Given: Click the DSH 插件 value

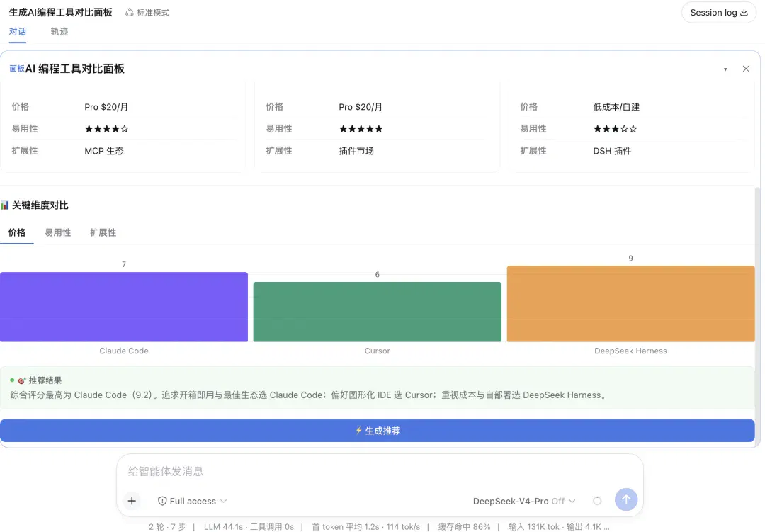Looking at the screenshot, I should point(612,151).
